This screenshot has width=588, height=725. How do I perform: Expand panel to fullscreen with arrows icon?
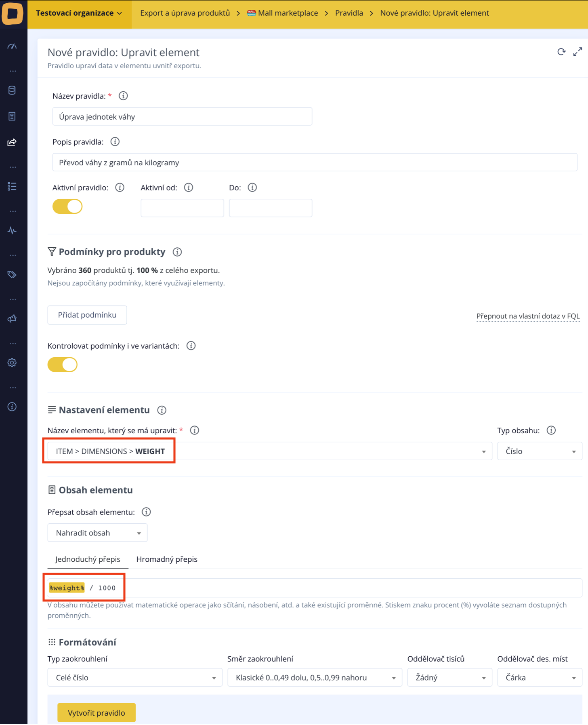(x=577, y=52)
